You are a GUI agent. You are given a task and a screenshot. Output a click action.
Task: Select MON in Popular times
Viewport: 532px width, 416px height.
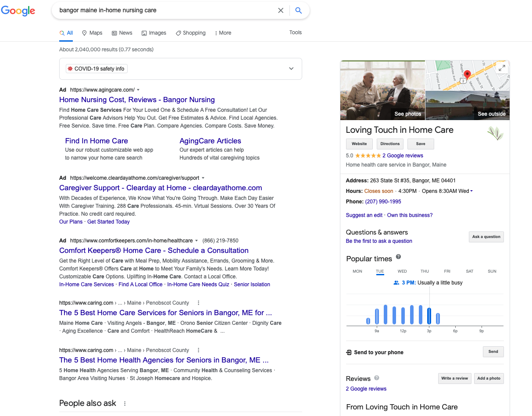pos(357,271)
